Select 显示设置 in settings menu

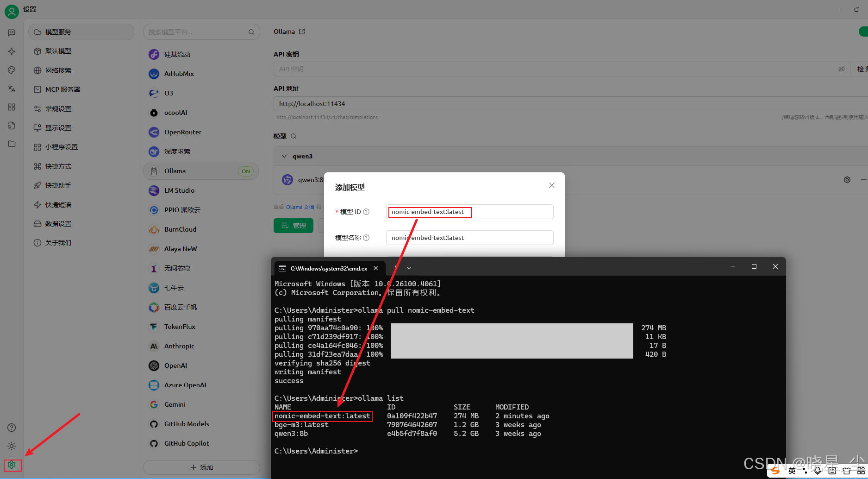coord(81,128)
